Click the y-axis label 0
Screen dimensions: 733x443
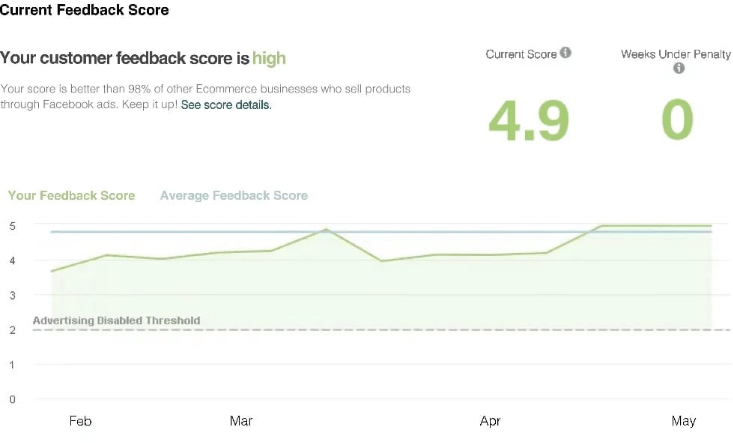pos(12,399)
